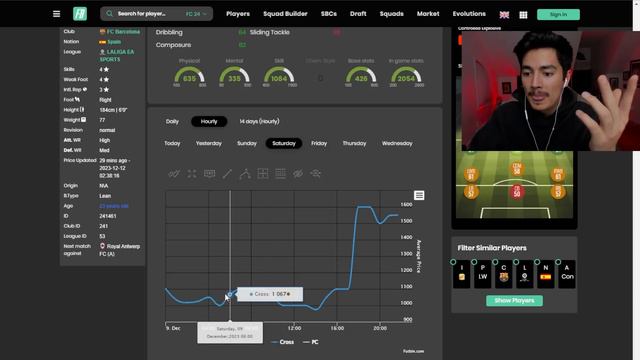Viewport: 640px width, 360px height.
Task: Select the four-square grid measure tool
Action: 263,174
